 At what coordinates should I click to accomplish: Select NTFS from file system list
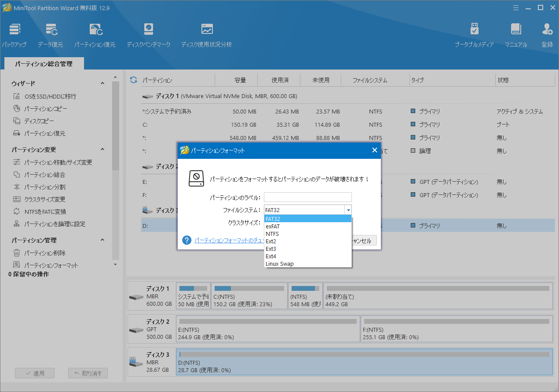(x=308, y=234)
